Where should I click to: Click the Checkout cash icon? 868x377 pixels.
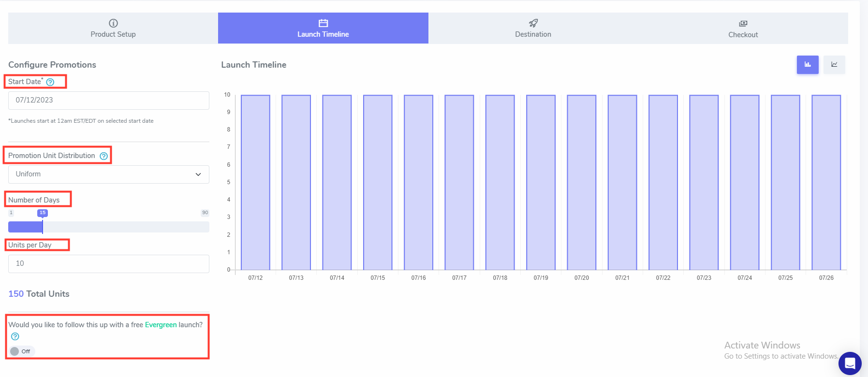pos(743,23)
